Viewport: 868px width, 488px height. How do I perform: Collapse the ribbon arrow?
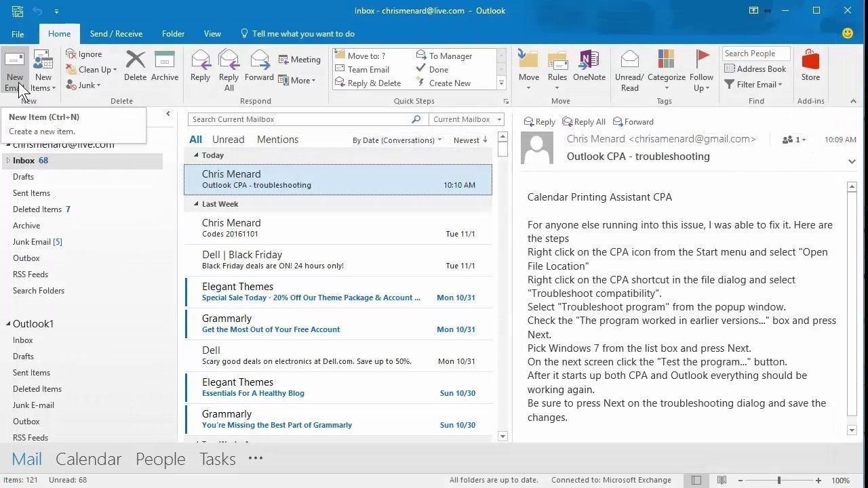coord(853,101)
